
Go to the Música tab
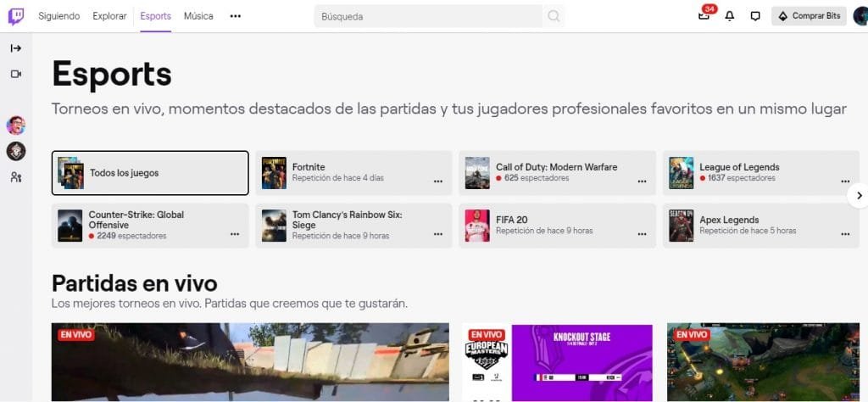point(198,16)
